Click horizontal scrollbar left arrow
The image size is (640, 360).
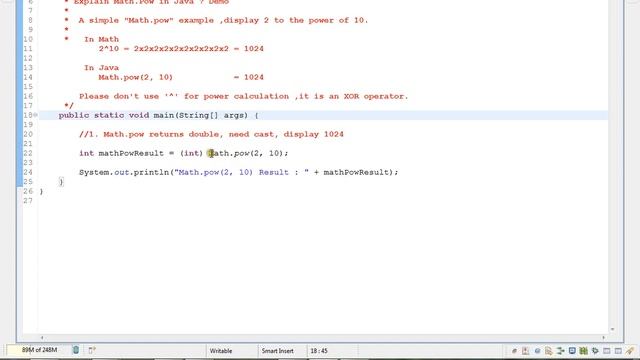point(42,338)
